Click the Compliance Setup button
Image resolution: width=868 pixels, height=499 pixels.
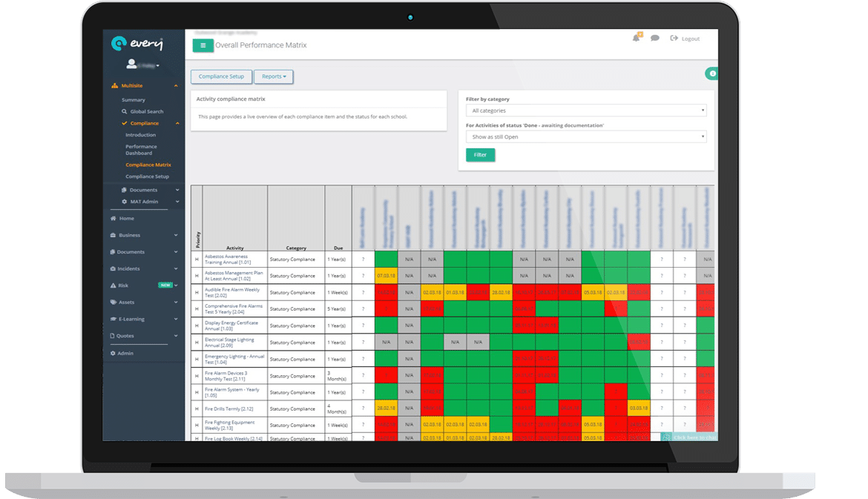[x=221, y=76]
